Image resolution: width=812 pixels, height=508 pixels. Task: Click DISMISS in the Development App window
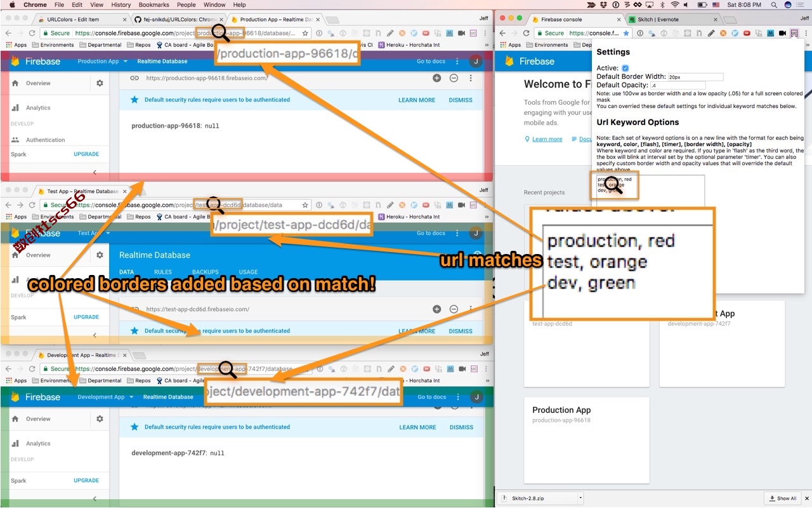pos(461,427)
